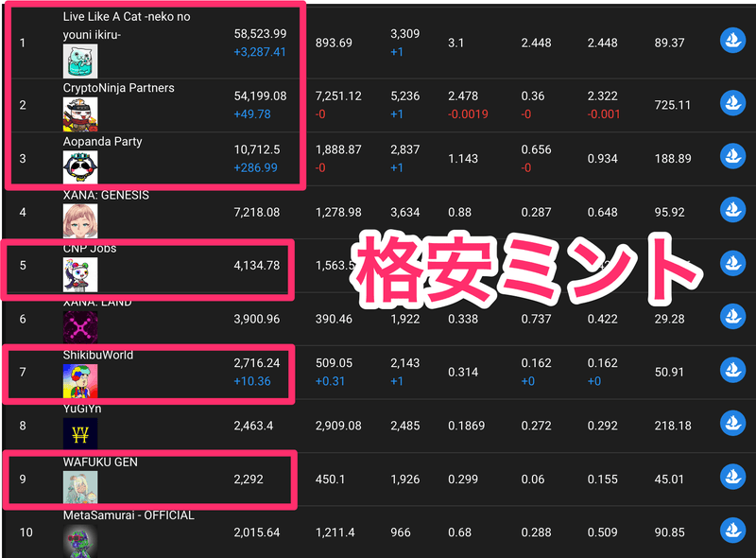Select the volume value 2,463.4
This screenshot has height=558, width=756.
[x=253, y=426]
